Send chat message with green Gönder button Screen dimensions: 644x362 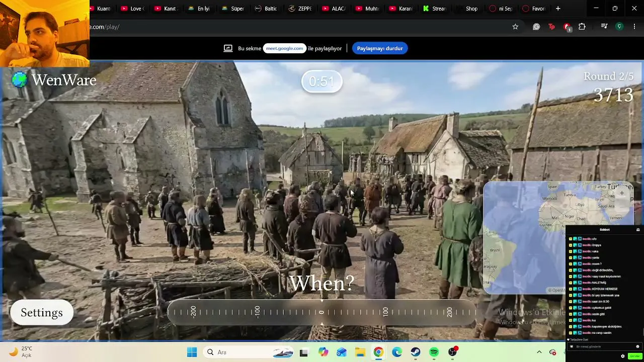[x=634, y=356]
